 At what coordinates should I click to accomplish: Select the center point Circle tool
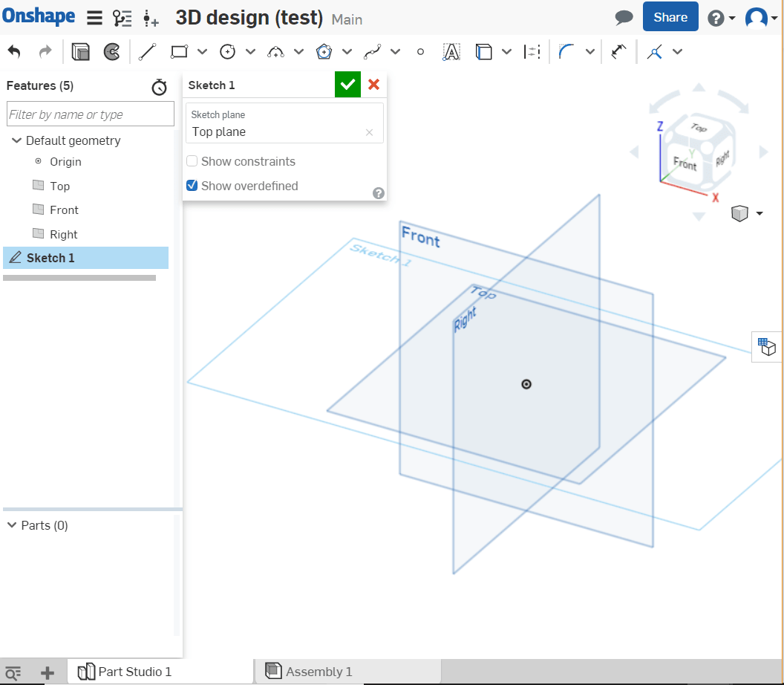227,51
